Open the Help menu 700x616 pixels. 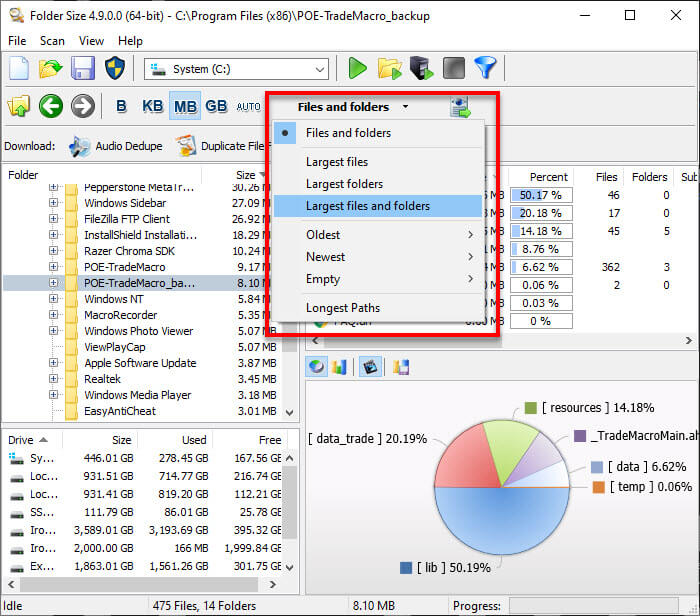(x=130, y=41)
